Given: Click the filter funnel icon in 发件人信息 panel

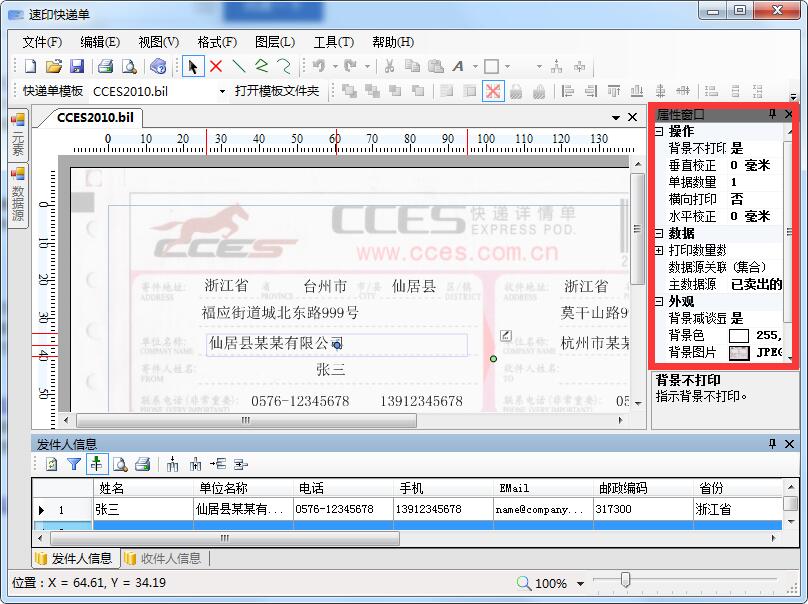Looking at the screenshot, I should (74, 464).
